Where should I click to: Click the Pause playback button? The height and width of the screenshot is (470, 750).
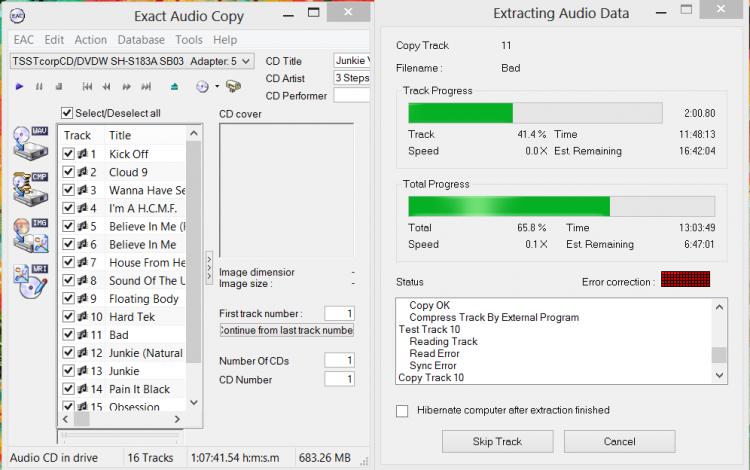(x=39, y=87)
